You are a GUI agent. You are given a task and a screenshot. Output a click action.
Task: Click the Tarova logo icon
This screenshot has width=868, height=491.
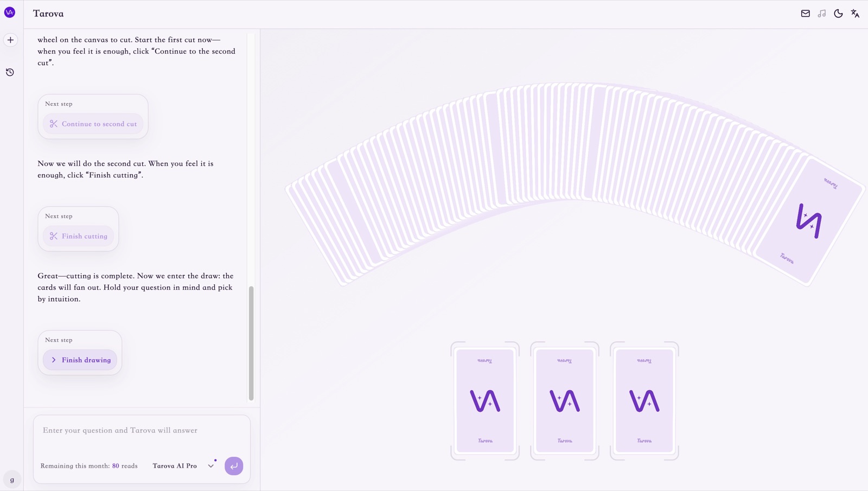[x=10, y=12]
